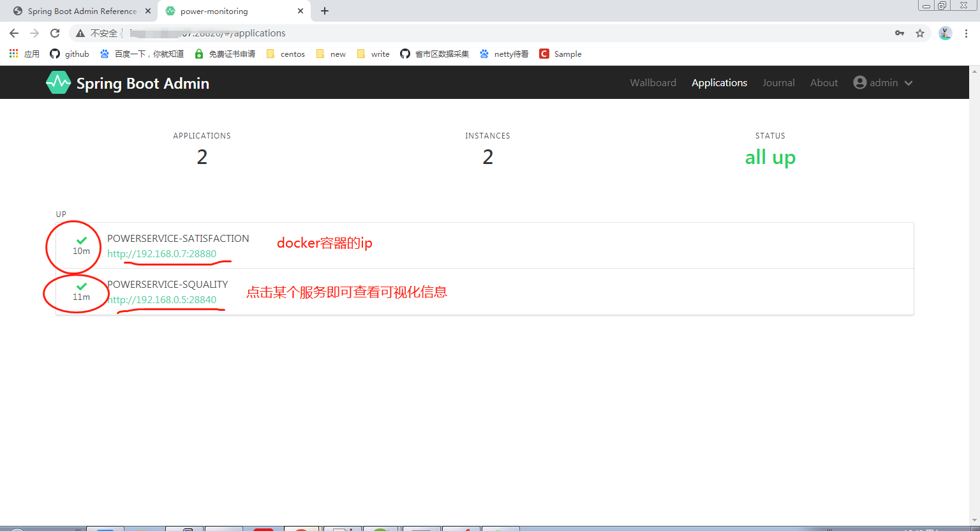Open the github bookmark
This screenshot has width=980, height=531.
click(70, 54)
